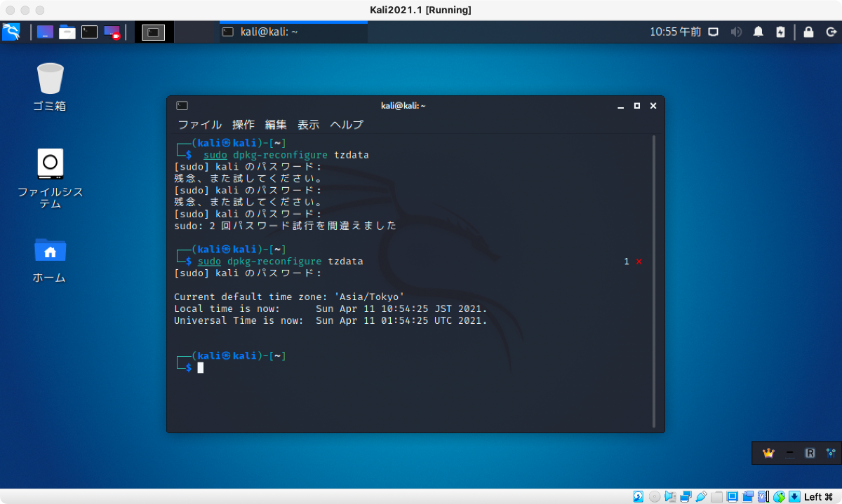Click VirtualBox network adapters status icon
The image size is (842, 504).
pos(686,496)
